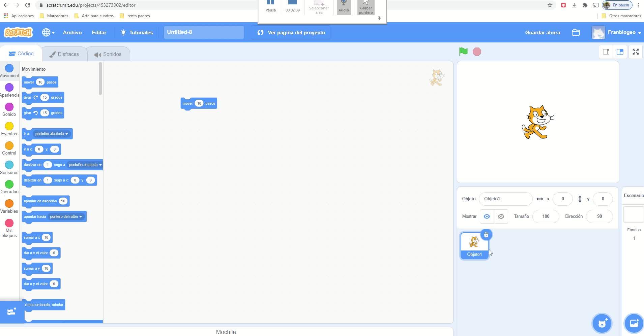
Task: Open dropdown in 'apuntar hacia puntero del ratón'
Action: click(66, 216)
